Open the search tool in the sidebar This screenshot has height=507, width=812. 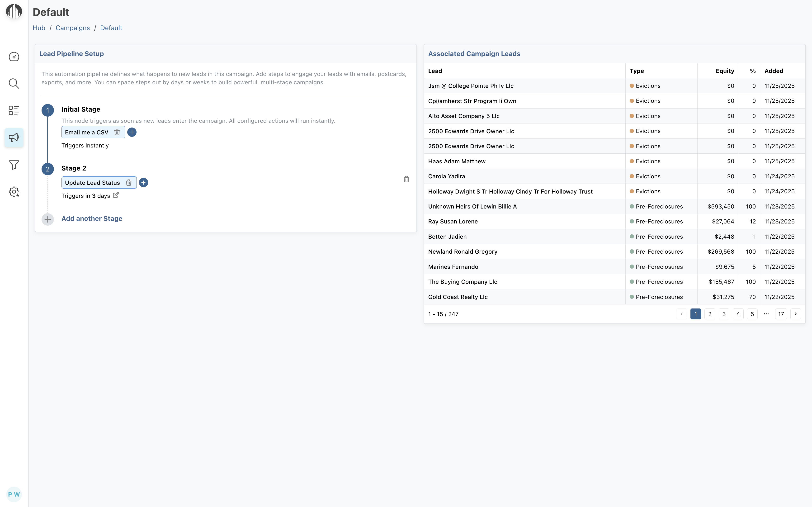click(14, 84)
